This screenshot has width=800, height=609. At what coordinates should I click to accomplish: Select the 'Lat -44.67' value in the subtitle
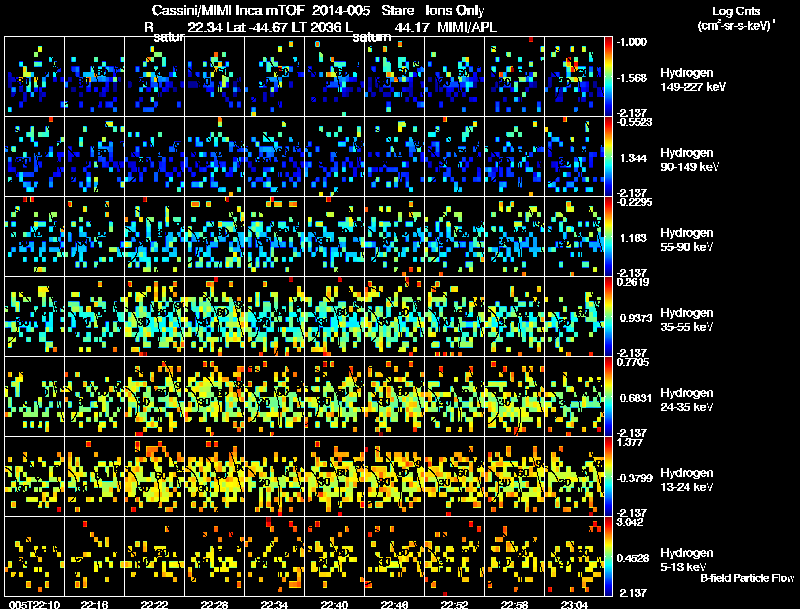click(x=258, y=27)
